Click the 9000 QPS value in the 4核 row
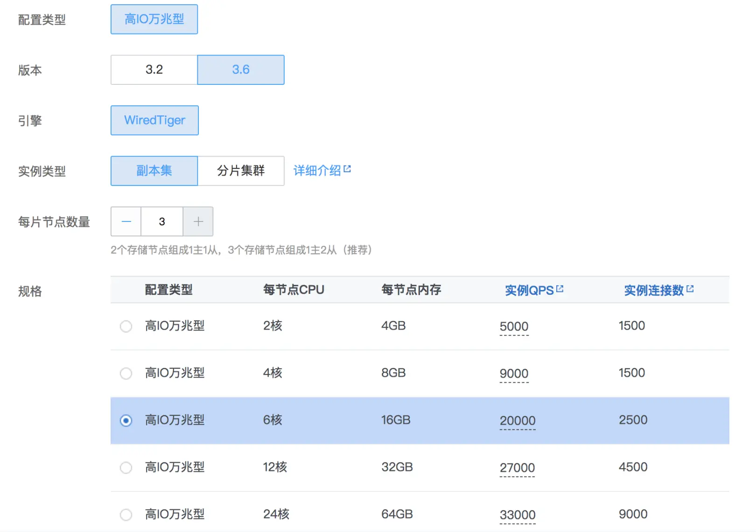The image size is (756, 532). click(514, 374)
